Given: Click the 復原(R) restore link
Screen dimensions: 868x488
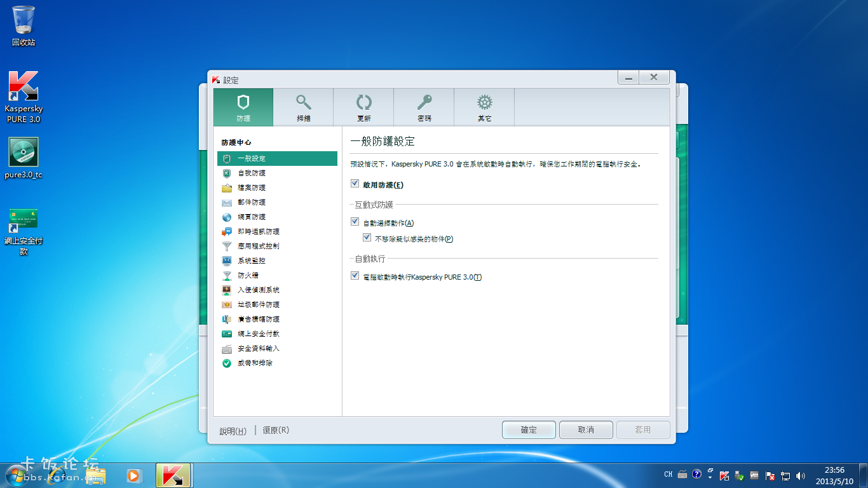Looking at the screenshot, I should (276, 430).
